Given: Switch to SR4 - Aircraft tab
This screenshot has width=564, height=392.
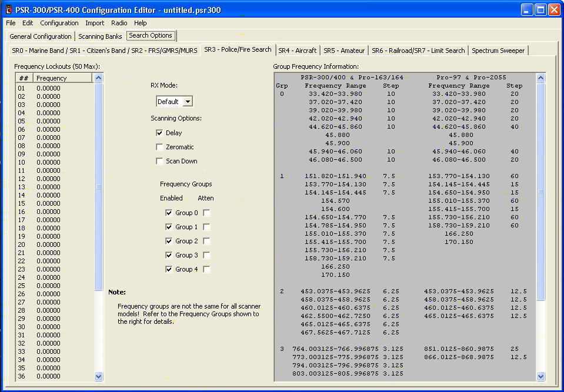Looking at the screenshot, I should click(297, 51).
